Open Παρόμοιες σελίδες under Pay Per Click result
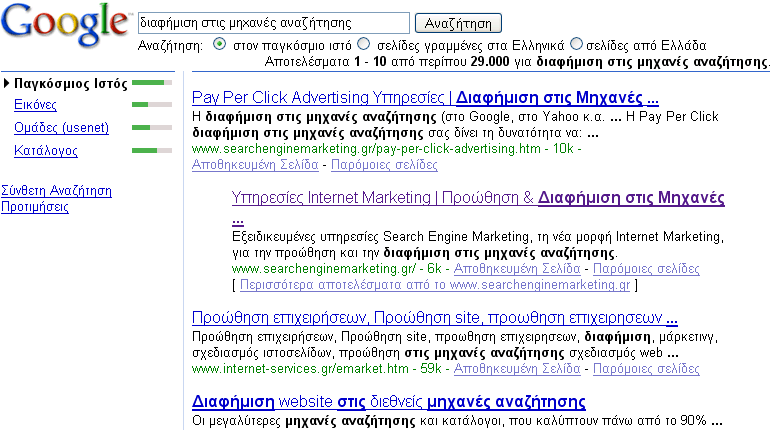This screenshot has width=770, height=430. point(384,164)
